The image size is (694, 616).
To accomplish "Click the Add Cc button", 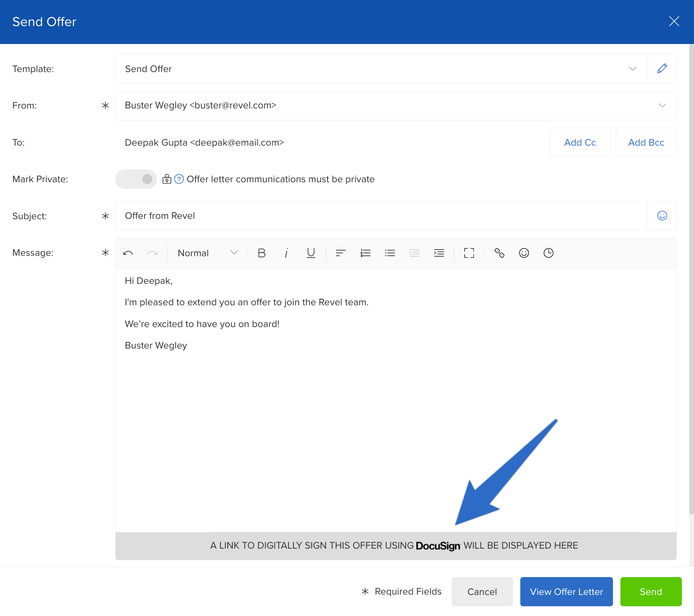I will coord(580,143).
